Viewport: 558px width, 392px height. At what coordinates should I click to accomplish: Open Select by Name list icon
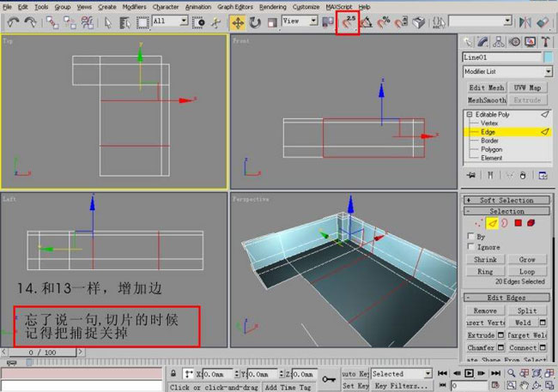pos(124,22)
